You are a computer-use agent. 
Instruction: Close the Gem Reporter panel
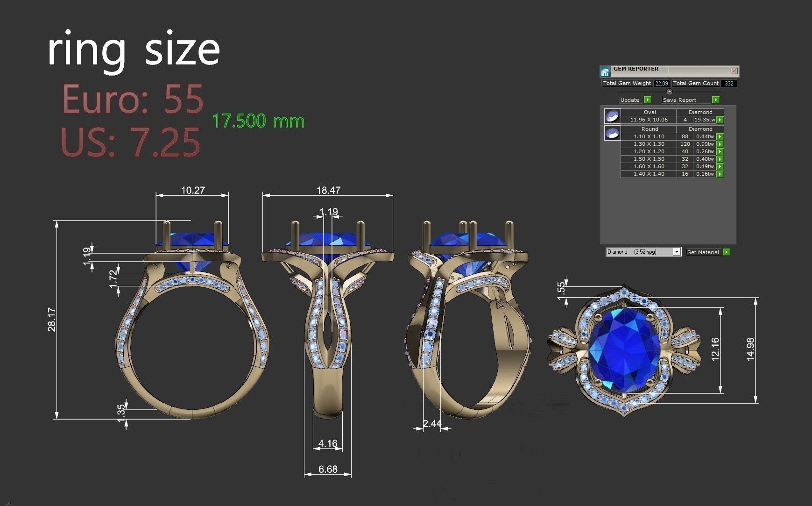(x=734, y=71)
